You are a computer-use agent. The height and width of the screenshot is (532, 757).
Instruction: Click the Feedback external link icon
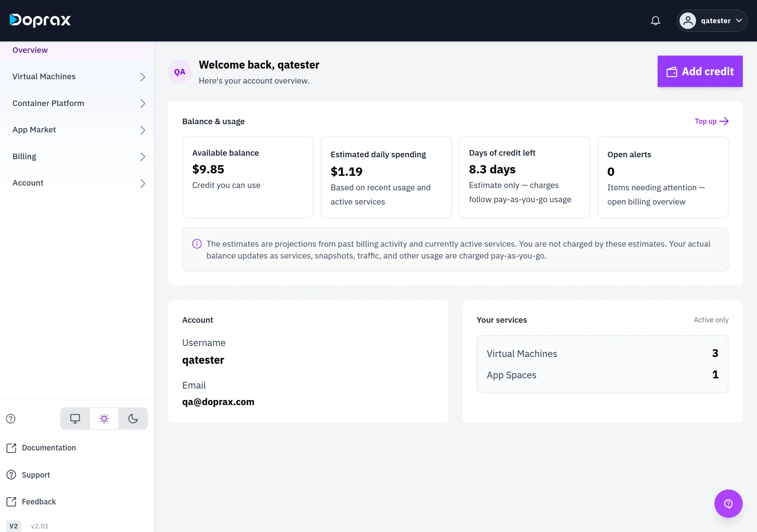coord(11,502)
